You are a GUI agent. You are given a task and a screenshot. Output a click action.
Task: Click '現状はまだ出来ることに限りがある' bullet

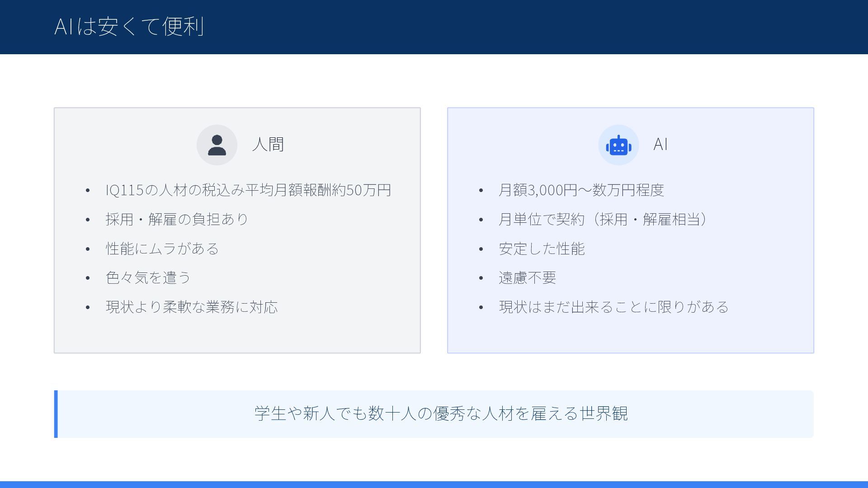613,307
